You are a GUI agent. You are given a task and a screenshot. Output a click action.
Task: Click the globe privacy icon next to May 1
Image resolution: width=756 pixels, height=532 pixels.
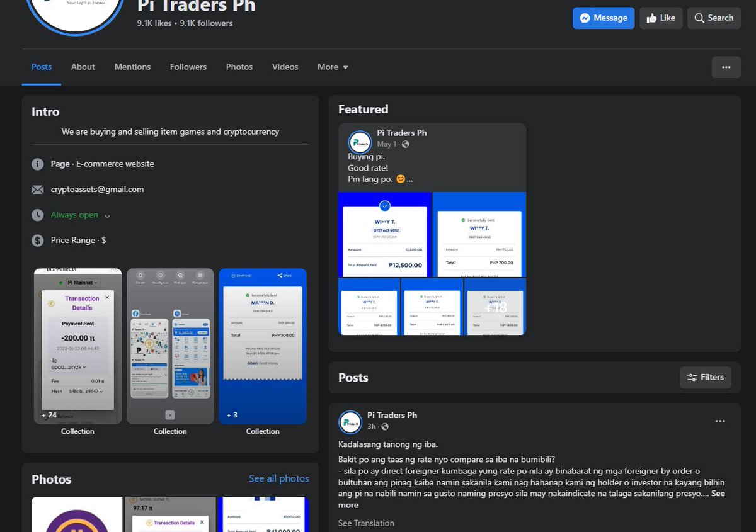click(405, 145)
